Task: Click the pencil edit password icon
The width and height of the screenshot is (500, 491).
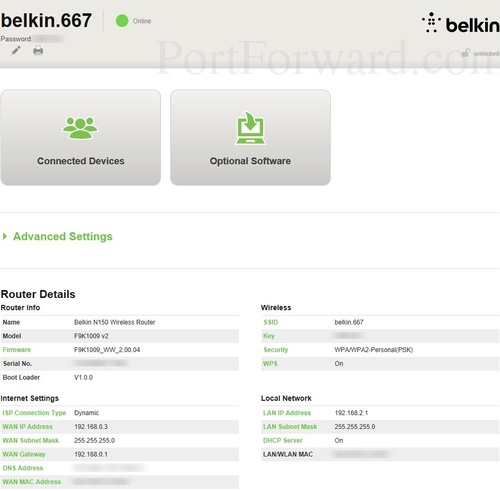Action: click(x=16, y=51)
